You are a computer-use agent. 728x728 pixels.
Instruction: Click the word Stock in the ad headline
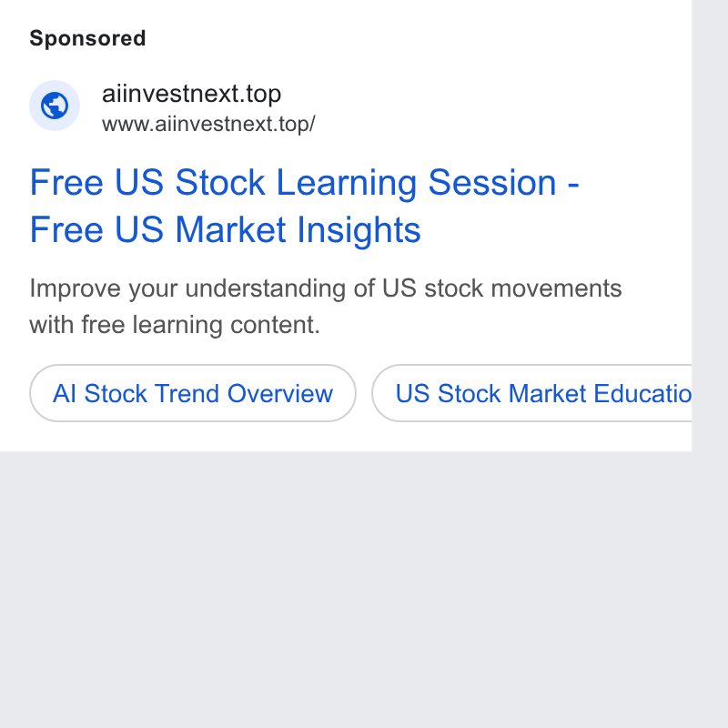pos(220,183)
